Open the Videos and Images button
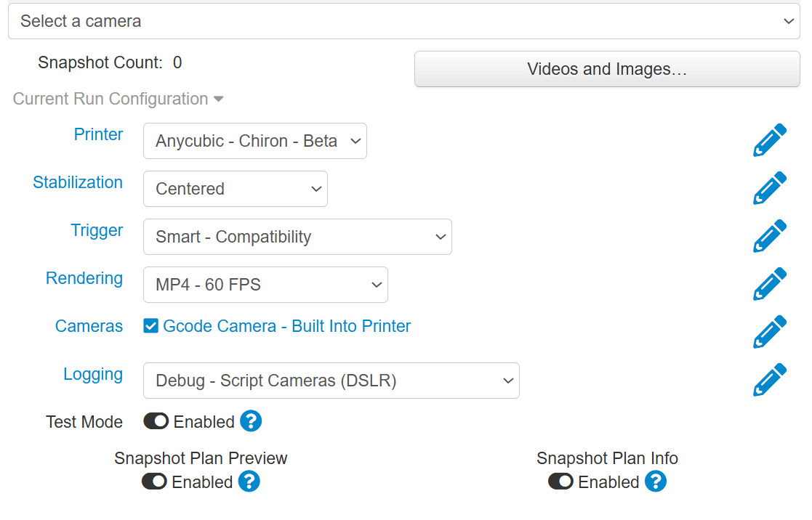This screenshot has width=812, height=520. click(607, 69)
